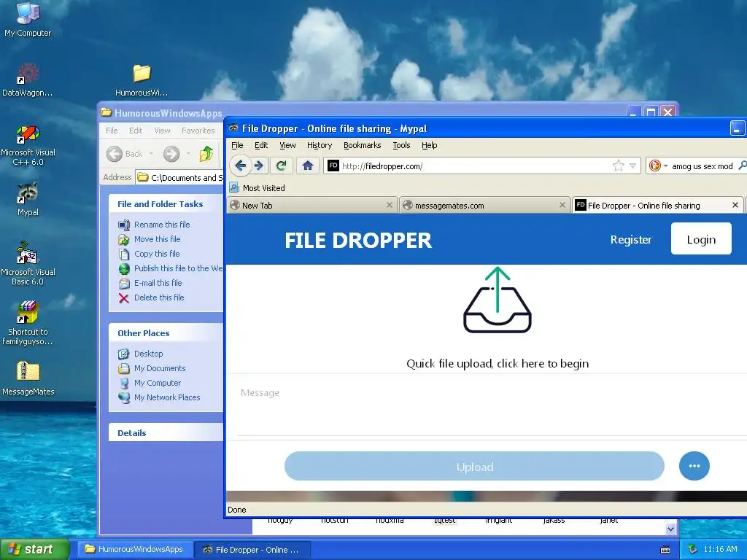Click the Register link
This screenshot has height=560, width=747.
[631, 239]
